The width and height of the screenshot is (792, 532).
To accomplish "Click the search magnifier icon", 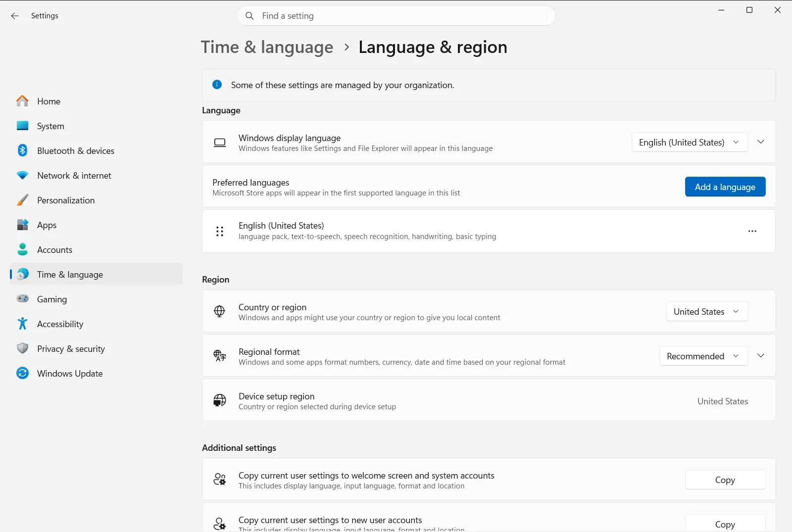I will tap(249, 16).
